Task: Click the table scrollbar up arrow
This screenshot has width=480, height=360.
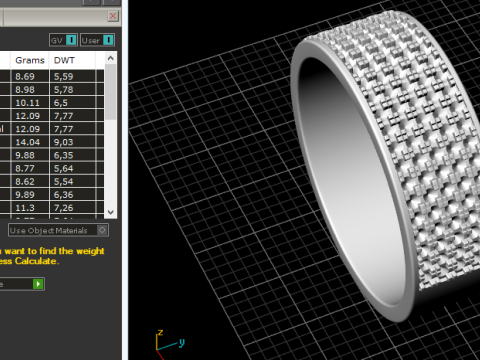Action: click(x=111, y=58)
